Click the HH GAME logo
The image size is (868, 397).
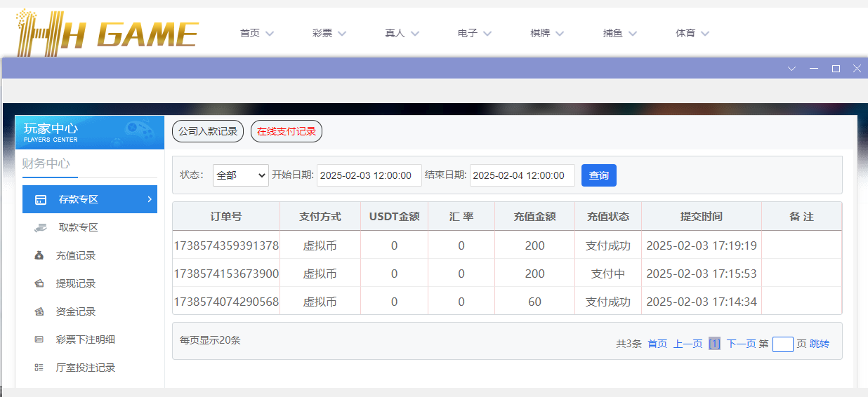107,33
